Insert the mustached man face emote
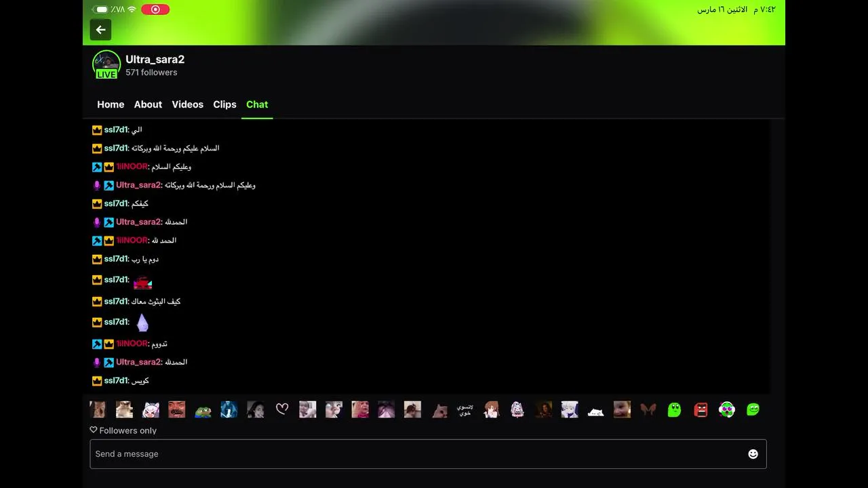Viewport: 868px width, 488px height. (x=176, y=409)
